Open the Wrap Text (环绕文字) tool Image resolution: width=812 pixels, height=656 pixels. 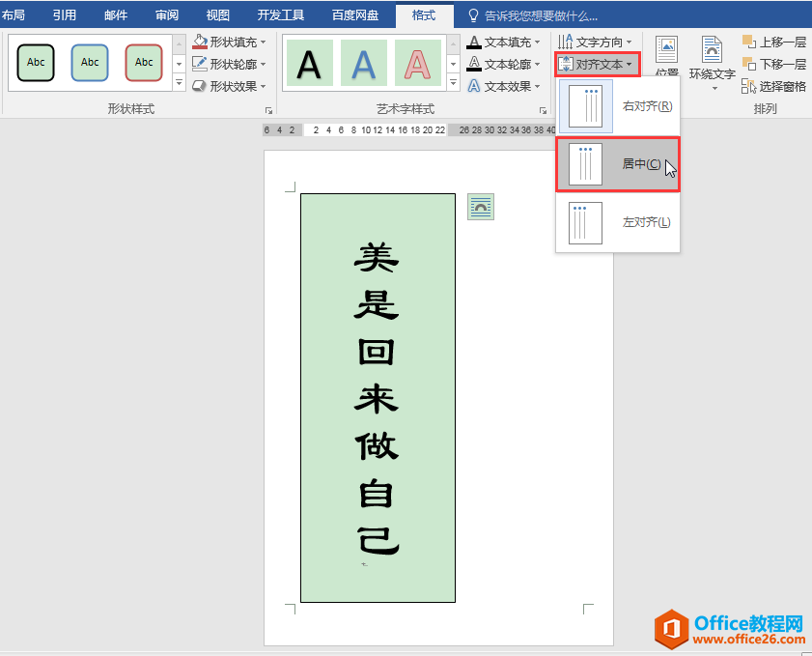tap(712, 63)
